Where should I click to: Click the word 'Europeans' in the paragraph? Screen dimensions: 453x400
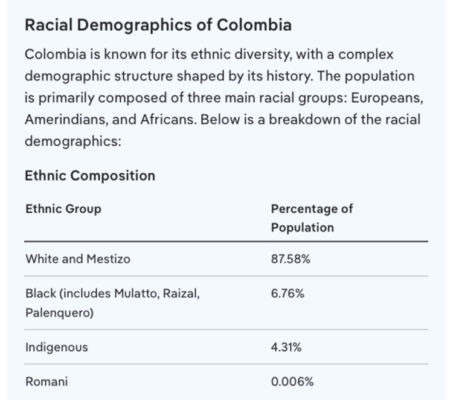[387, 98]
